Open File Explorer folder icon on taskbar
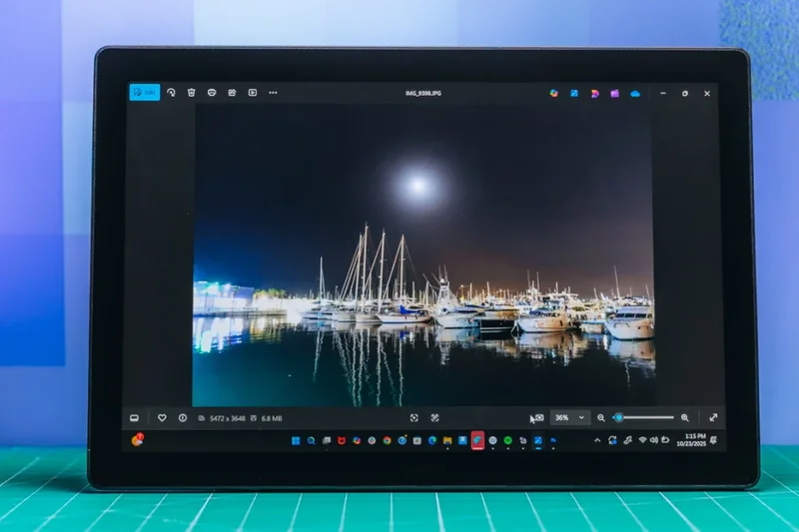Image resolution: width=799 pixels, height=532 pixels. point(447,441)
